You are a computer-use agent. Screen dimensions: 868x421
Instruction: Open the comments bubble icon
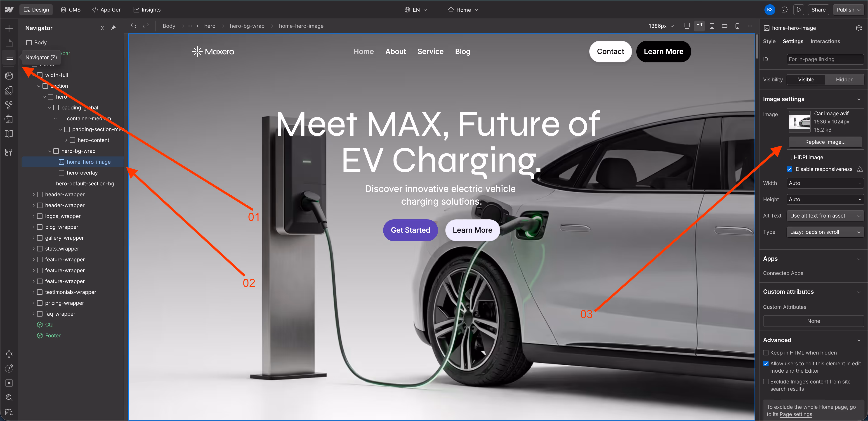784,10
